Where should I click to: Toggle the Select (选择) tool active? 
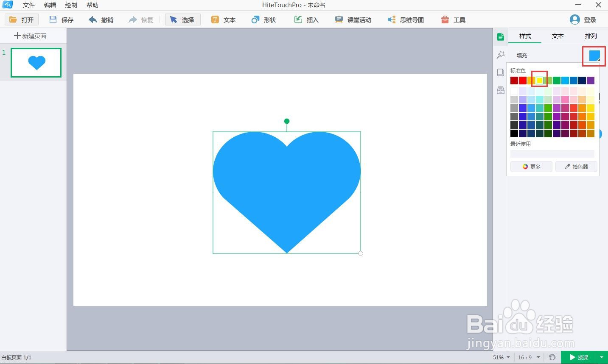click(x=182, y=19)
